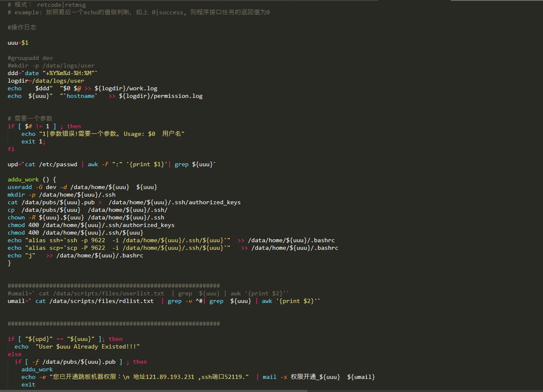Viewport: 543px width, 392px height.
Task: Click the 'else' keyword line
Action: click(14, 354)
